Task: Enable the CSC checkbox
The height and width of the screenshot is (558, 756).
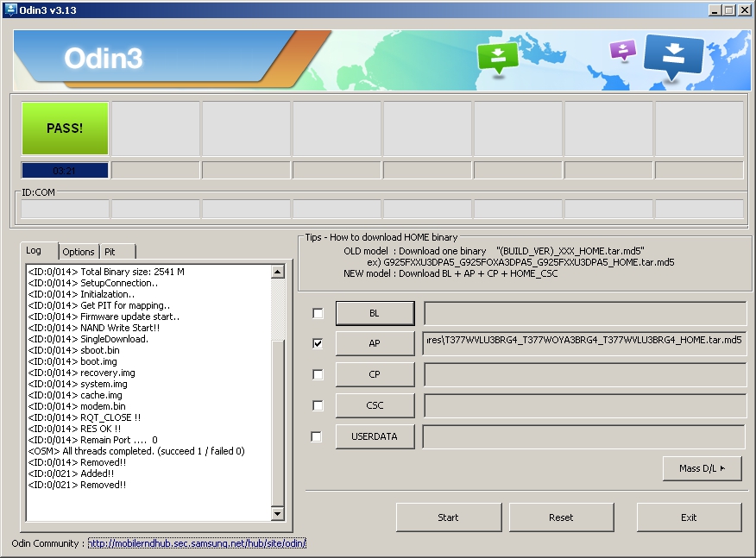Action: tap(318, 405)
